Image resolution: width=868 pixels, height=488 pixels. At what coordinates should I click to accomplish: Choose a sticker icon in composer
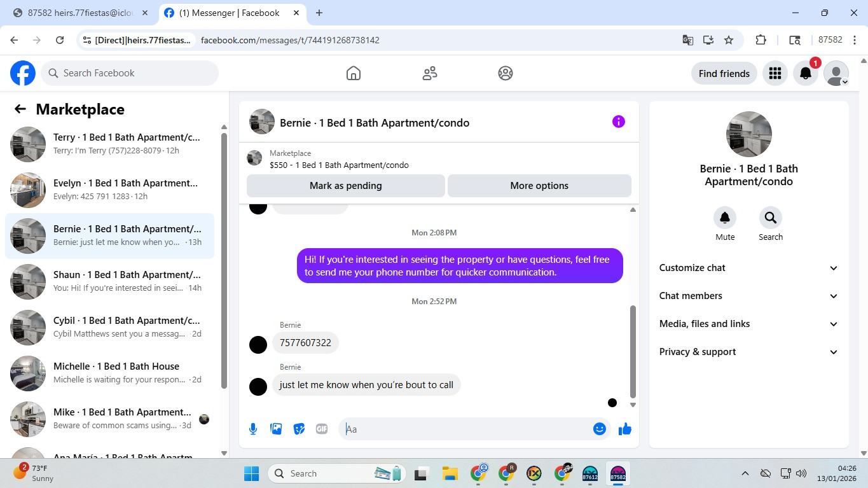pos(299,429)
